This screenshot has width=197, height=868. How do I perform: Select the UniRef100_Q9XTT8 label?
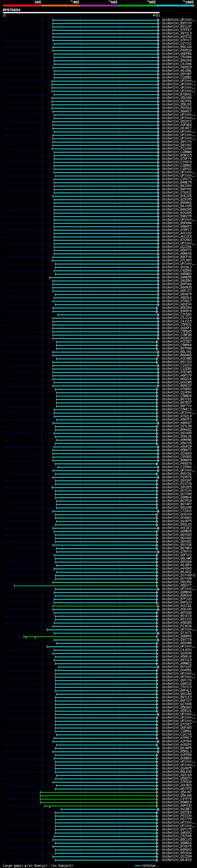point(177,640)
